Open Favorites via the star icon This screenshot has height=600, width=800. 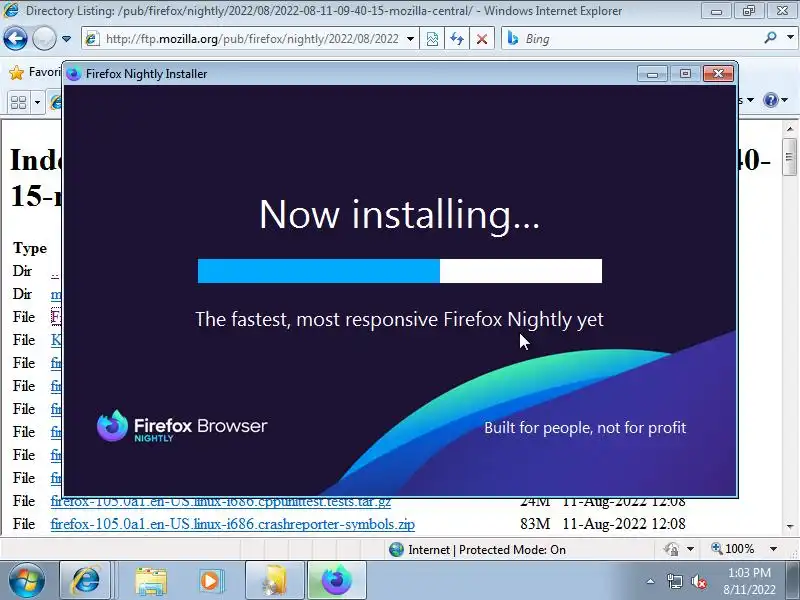pos(16,73)
